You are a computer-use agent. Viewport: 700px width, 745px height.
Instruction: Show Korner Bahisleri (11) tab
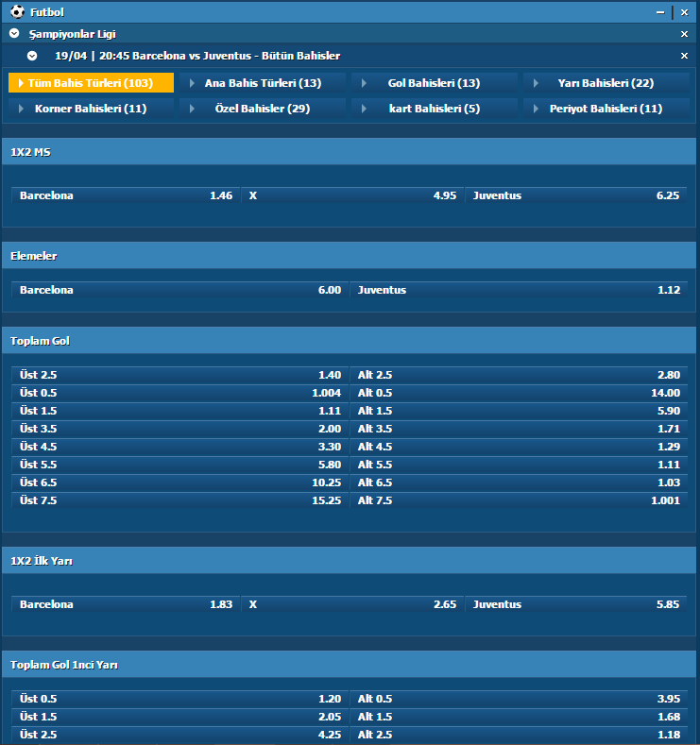point(92,109)
